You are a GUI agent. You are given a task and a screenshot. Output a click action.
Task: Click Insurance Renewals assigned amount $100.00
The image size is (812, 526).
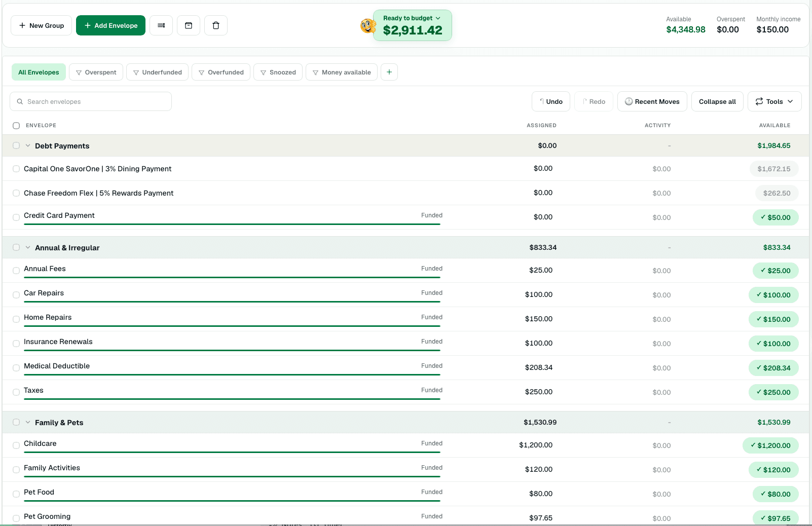click(539, 343)
